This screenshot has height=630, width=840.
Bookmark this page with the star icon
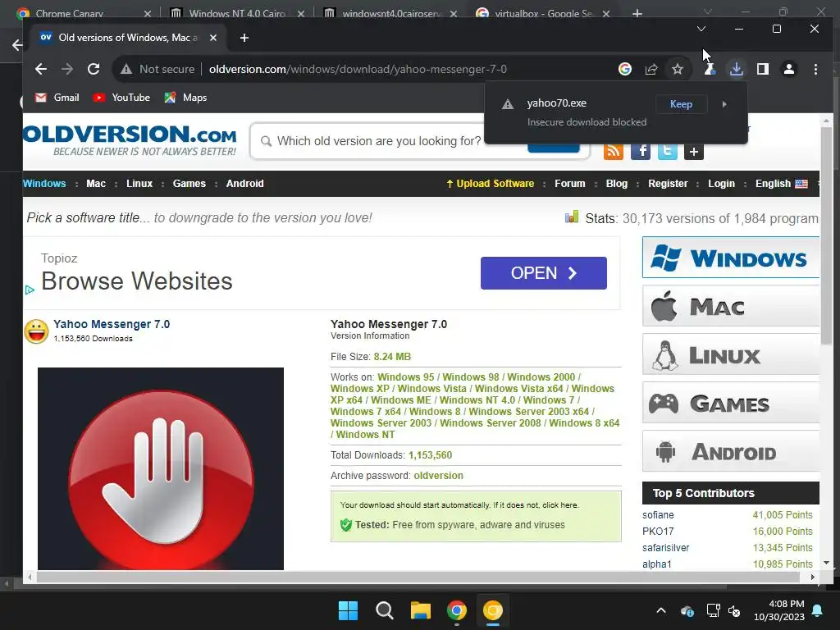[677, 69]
